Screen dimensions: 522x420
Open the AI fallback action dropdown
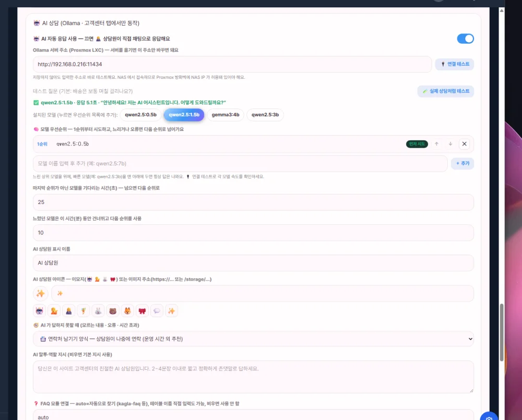253,339
